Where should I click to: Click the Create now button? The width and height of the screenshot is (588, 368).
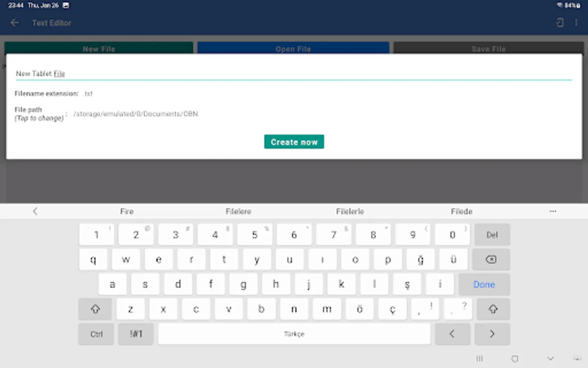click(294, 142)
